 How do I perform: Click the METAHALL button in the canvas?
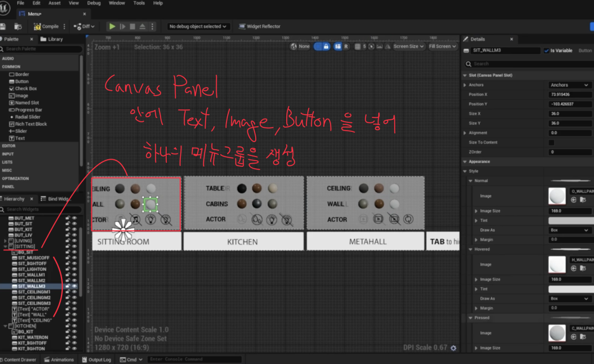pyautogui.click(x=365, y=242)
